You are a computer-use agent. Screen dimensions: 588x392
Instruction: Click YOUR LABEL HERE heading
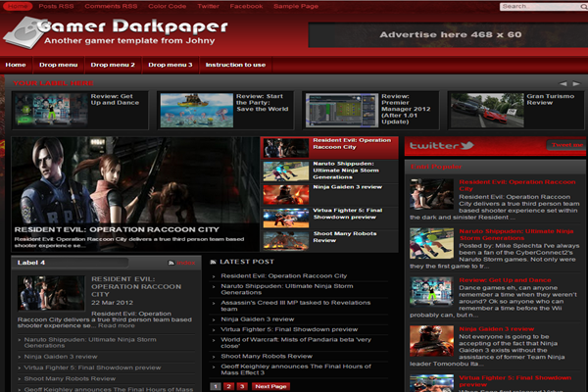53,83
